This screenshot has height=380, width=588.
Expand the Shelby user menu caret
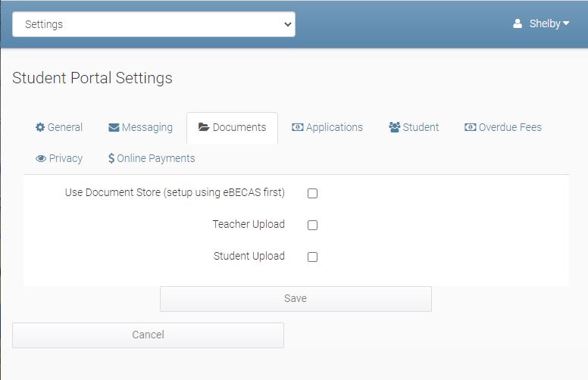click(x=566, y=23)
